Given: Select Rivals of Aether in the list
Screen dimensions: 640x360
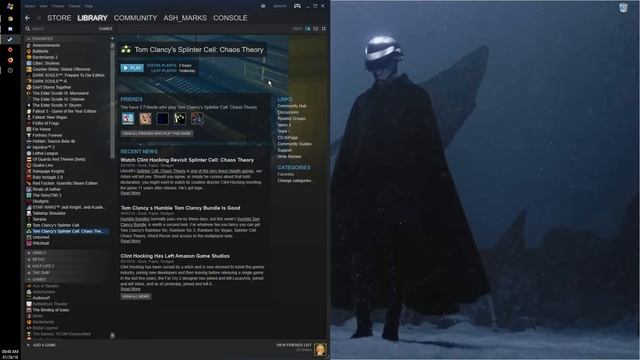Looking at the screenshot, I should click(x=47, y=189).
